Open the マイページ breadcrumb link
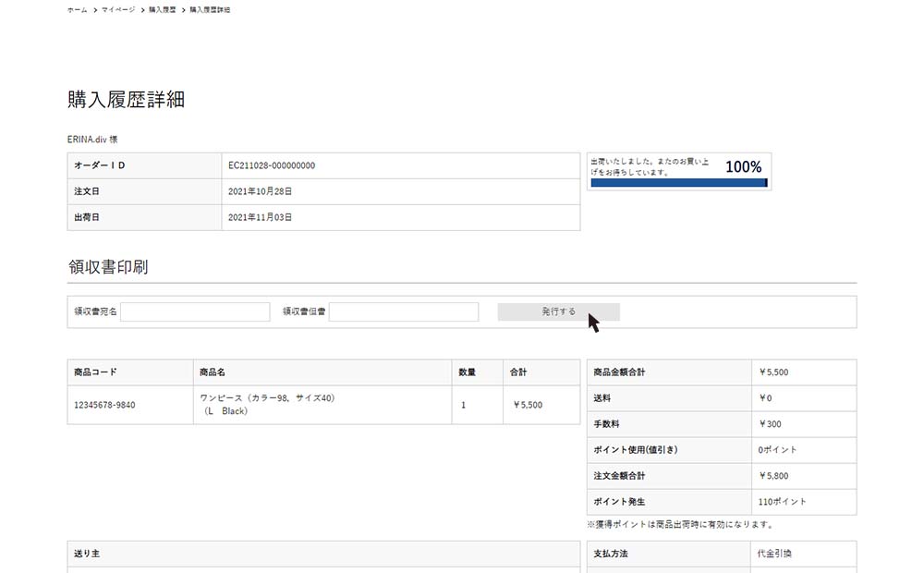The height and width of the screenshot is (573, 924). (x=118, y=9)
